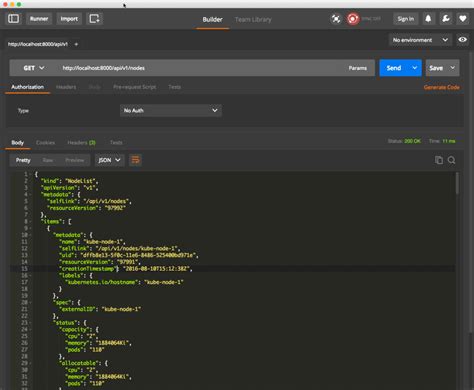Switch to Team Library tab

[x=253, y=19]
